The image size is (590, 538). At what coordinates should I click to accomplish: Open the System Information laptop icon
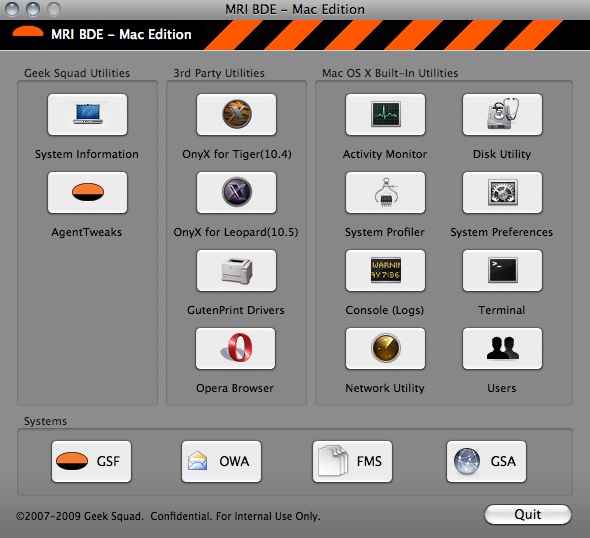87,114
